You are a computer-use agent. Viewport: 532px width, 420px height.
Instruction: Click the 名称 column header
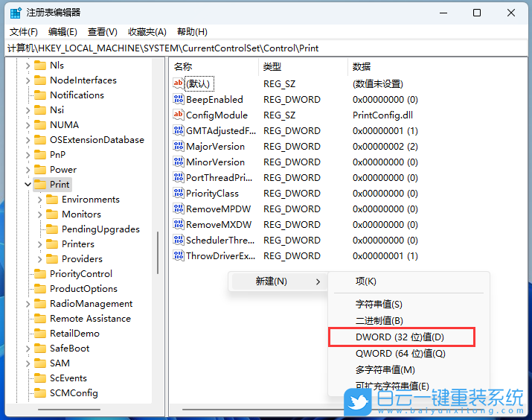tap(214, 66)
